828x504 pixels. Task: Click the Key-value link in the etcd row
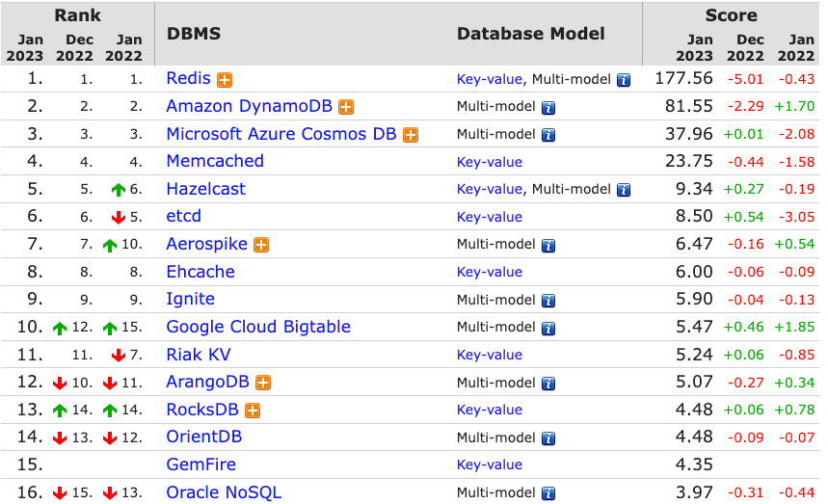(x=490, y=217)
